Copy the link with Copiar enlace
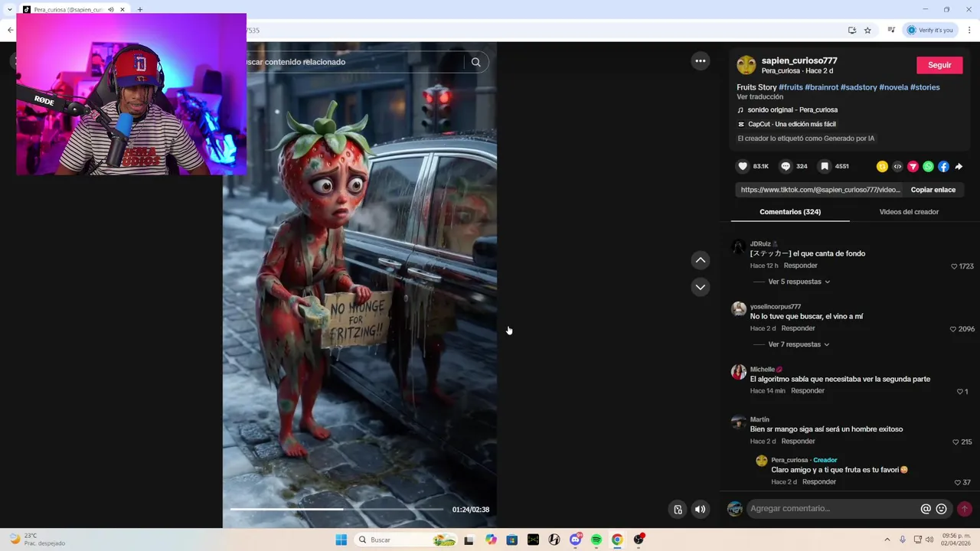 click(x=933, y=190)
